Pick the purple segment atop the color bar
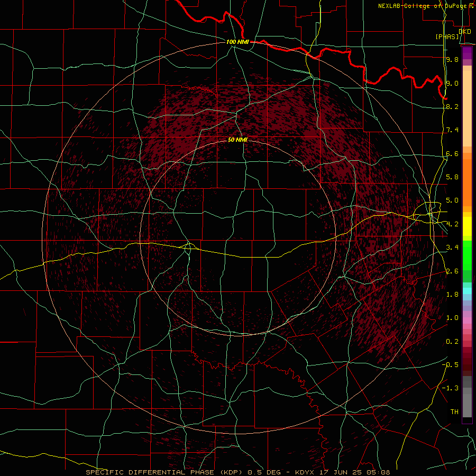This screenshot has width=476, height=476. (467, 53)
